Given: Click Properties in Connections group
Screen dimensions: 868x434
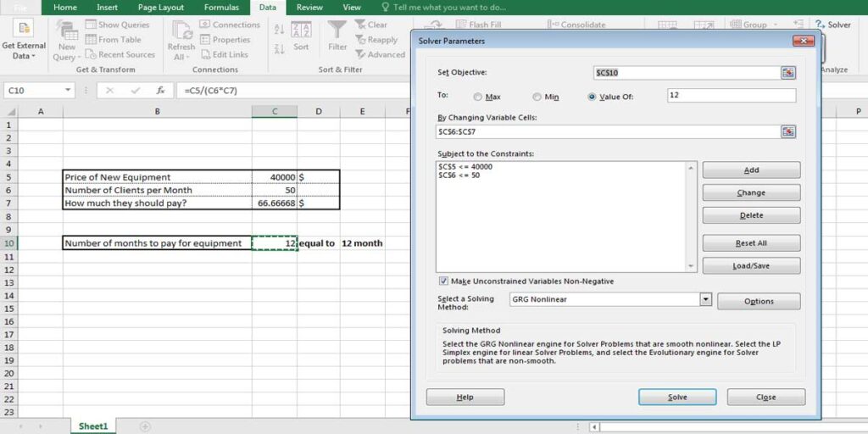Looking at the screenshot, I should pos(225,39).
